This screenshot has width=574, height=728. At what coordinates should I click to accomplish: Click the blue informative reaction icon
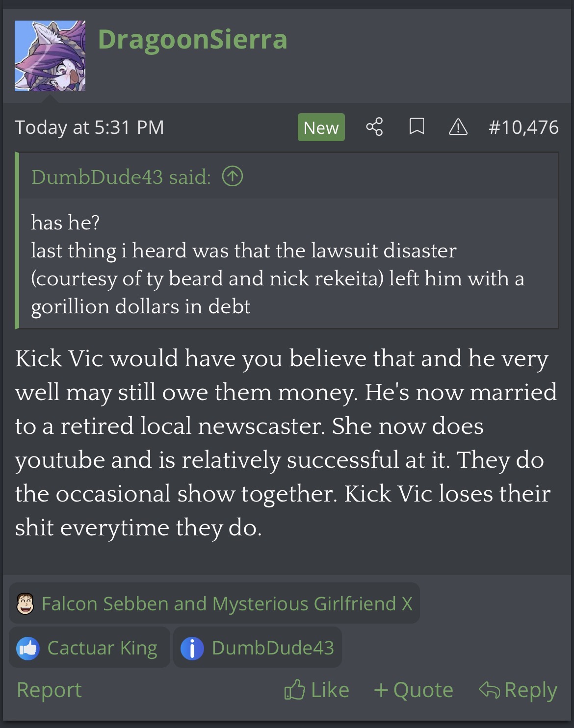pyautogui.click(x=192, y=648)
